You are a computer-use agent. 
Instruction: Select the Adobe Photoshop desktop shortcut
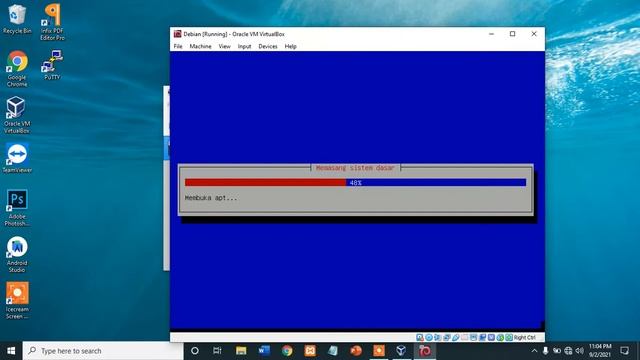[x=17, y=208]
